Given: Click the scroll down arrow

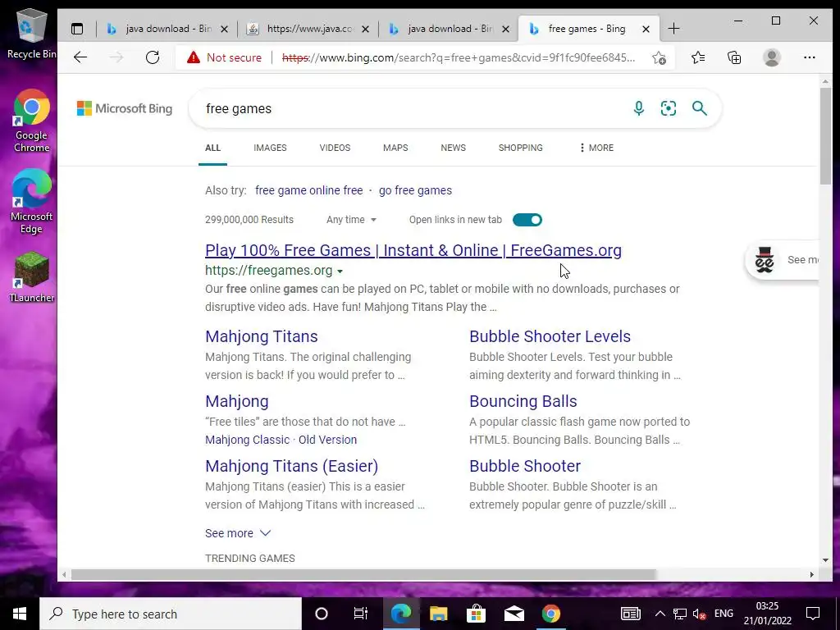Looking at the screenshot, I should click(x=825, y=560).
